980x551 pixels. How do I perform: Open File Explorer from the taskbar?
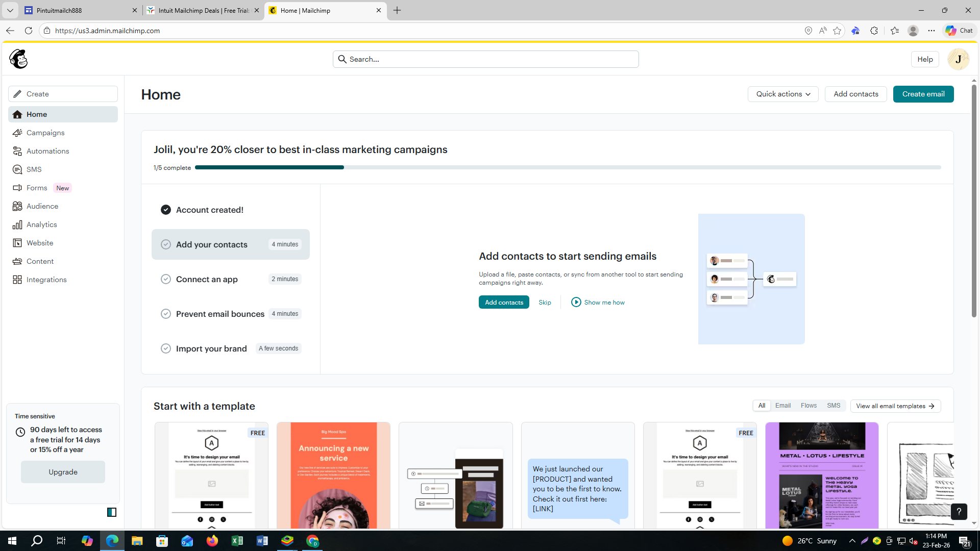coord(137,541)
